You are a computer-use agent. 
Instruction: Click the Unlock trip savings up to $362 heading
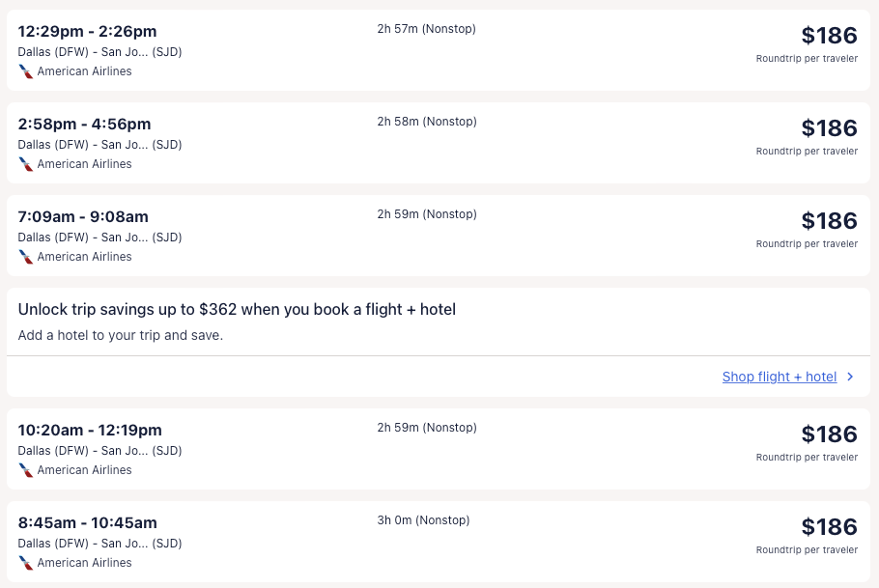(237, 310)
